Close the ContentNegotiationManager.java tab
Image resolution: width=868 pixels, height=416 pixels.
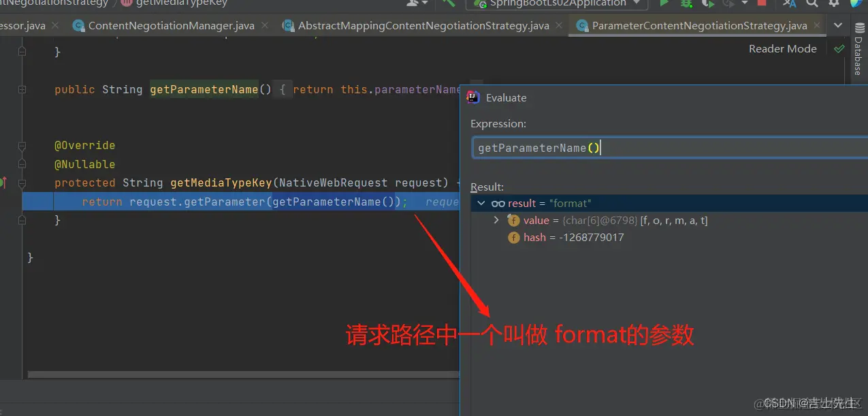[x=265, y=26]
